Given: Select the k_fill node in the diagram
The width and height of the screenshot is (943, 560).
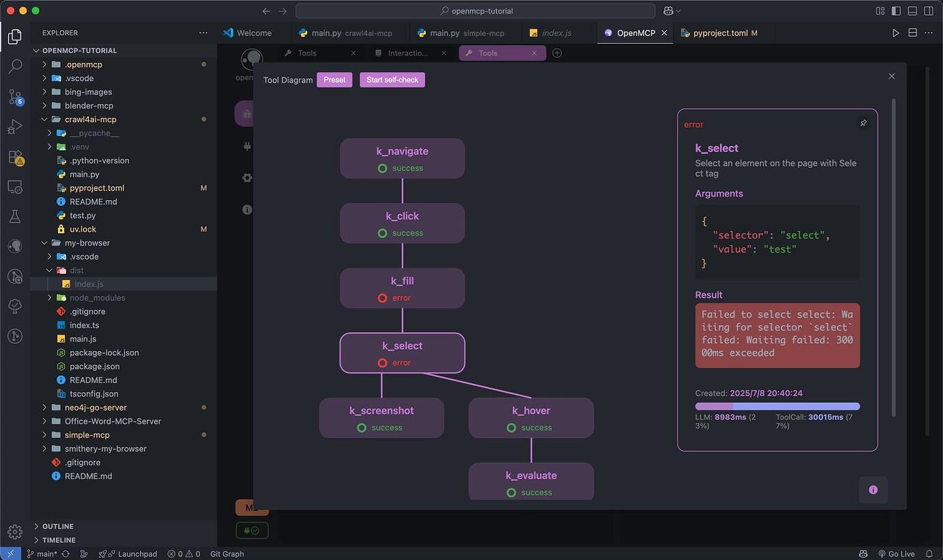Looking at the screenshot, I should coord(402,288).
